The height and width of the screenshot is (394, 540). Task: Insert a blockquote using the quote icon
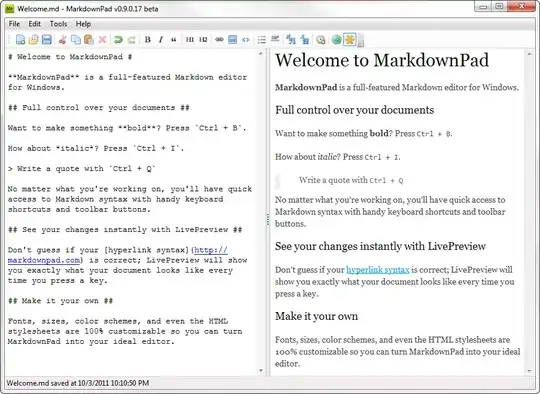coord(174,40)
